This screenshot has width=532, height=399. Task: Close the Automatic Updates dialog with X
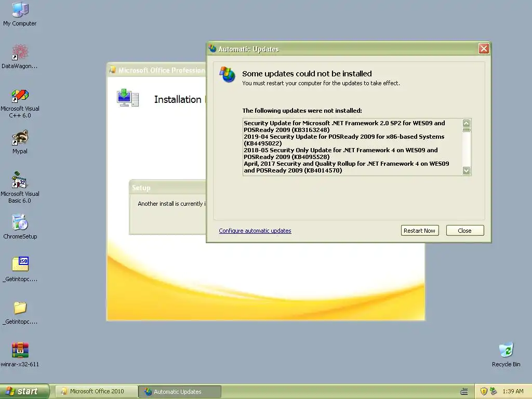coord(484,49)
